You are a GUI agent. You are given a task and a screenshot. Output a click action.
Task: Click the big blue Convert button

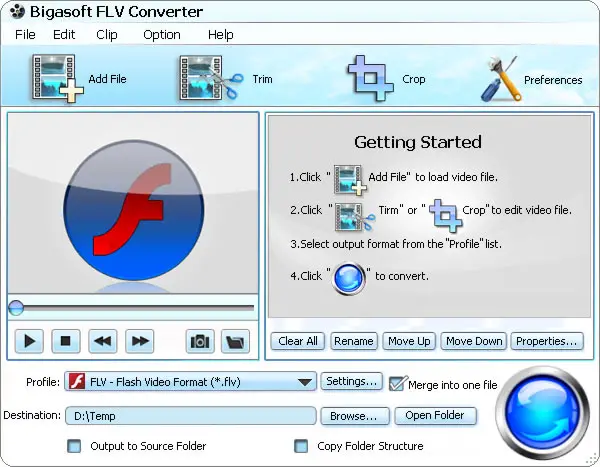coord(542,413)
